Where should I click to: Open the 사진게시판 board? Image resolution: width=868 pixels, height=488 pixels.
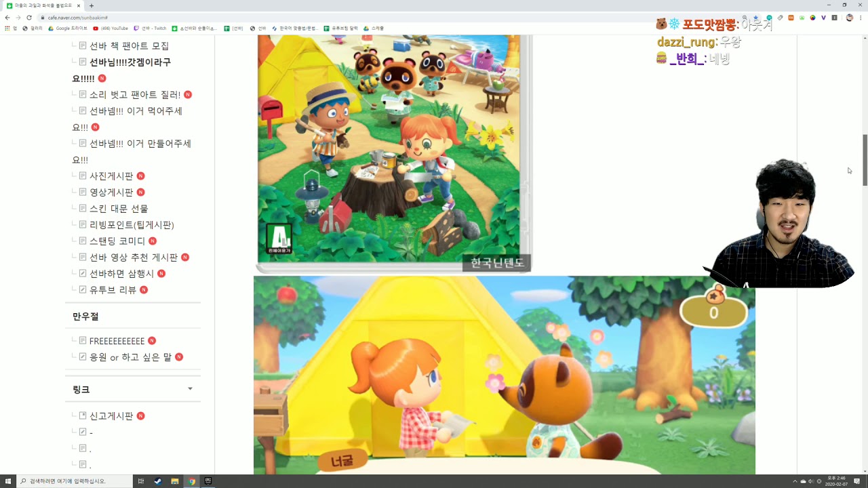[x=111, y=176]
